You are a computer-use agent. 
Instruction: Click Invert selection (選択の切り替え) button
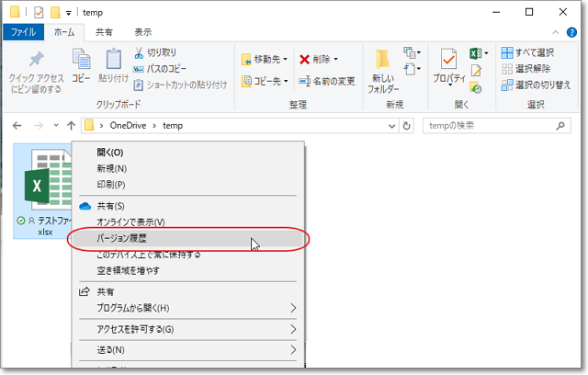click(x=535, y=85)
